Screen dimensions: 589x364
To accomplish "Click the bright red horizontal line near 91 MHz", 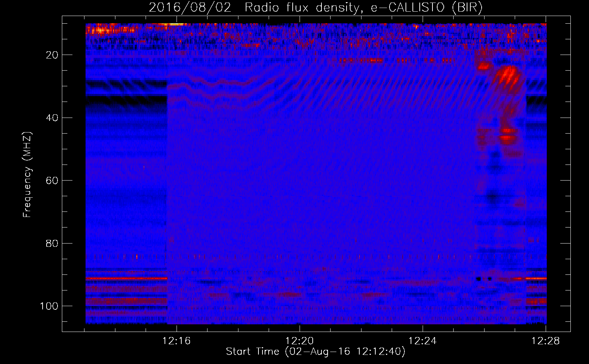I will click(126, 278).
